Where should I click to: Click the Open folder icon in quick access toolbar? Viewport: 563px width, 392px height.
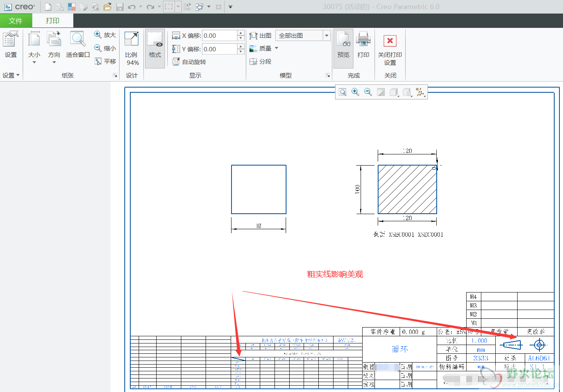pyautogui.click(x=107, y=7)
